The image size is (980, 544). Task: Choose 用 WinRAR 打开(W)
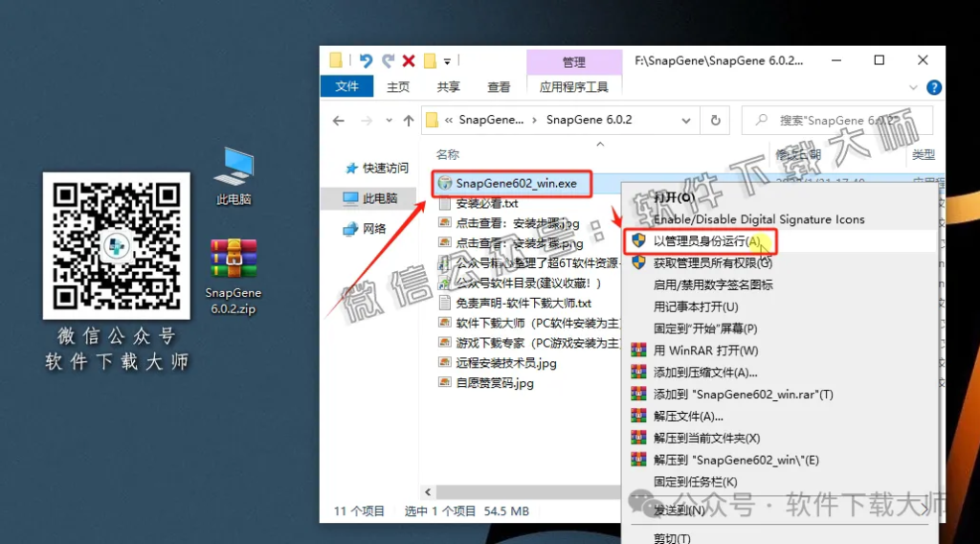pos(705,351)
